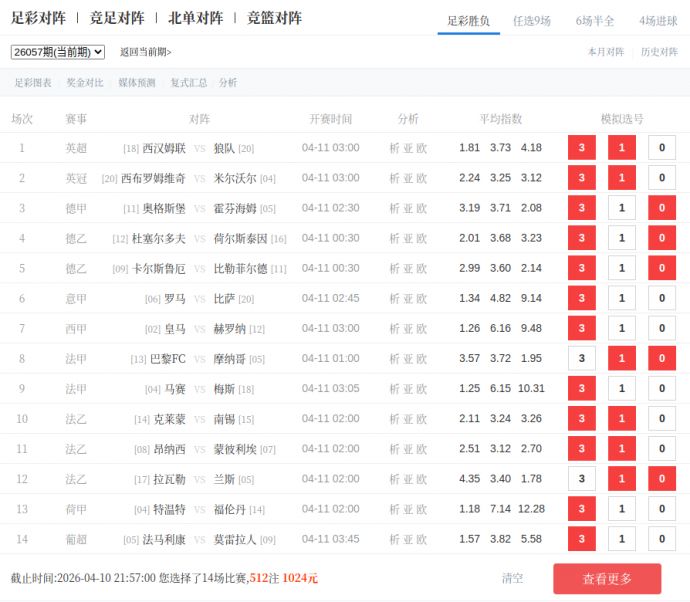Open the 26057期 period dropdown
This screenshot has height=602, width=690.
point(57,52)
